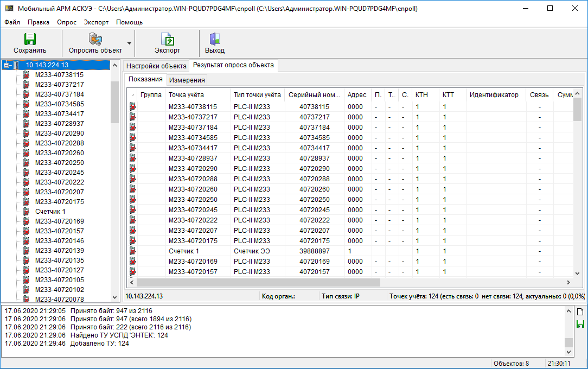Click table cell M233-40720222 in Точка учёта
The image size is (588, 369).
point(193,220)
